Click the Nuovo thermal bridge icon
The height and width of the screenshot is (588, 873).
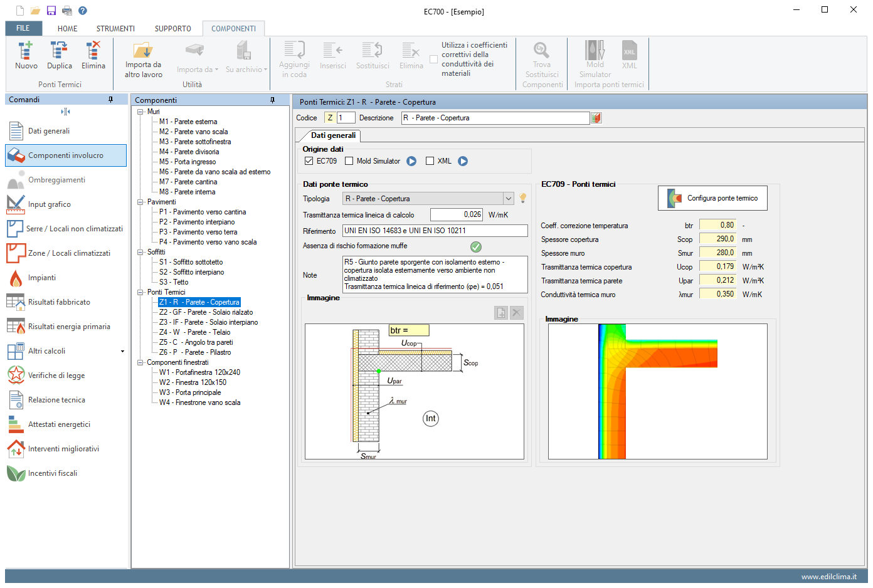pos(26,51)
